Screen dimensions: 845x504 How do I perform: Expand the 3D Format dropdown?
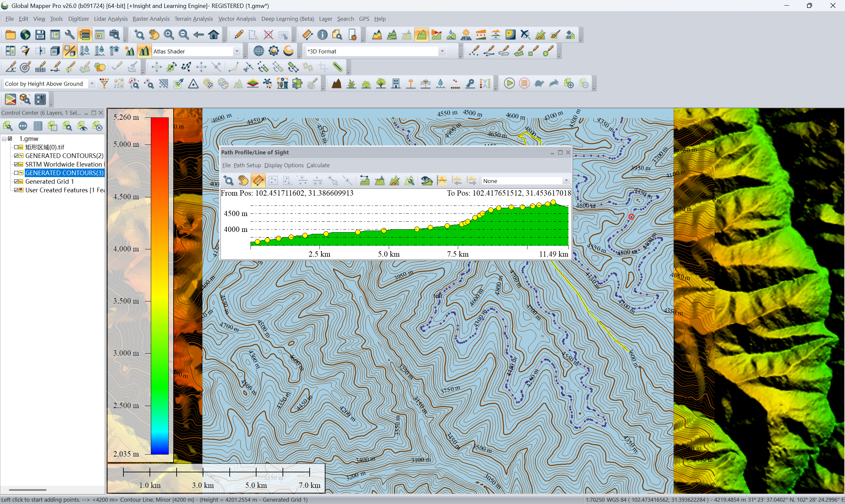coord(442,51)
